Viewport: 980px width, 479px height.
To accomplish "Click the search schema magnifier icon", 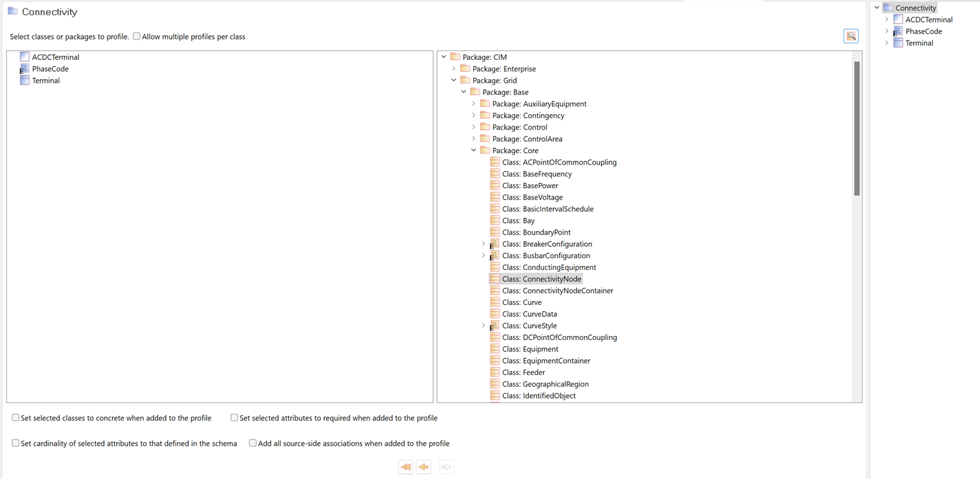I will (x=850, y=36).
